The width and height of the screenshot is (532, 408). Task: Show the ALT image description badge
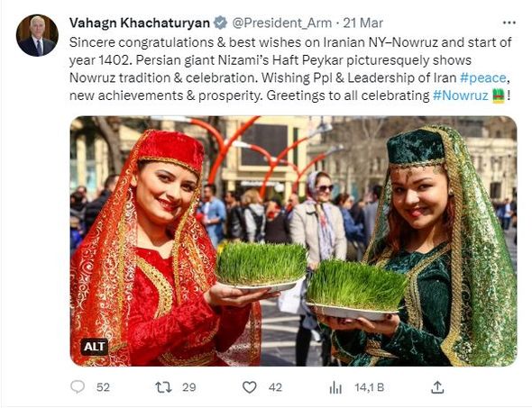[95, 347]
